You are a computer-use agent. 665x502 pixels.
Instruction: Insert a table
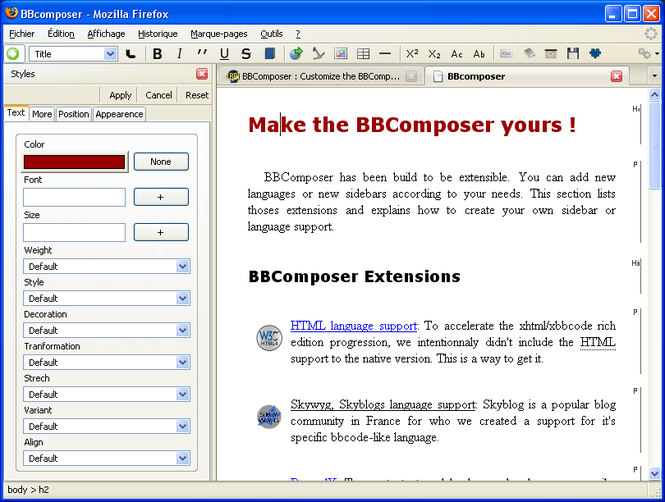[363, 53]
